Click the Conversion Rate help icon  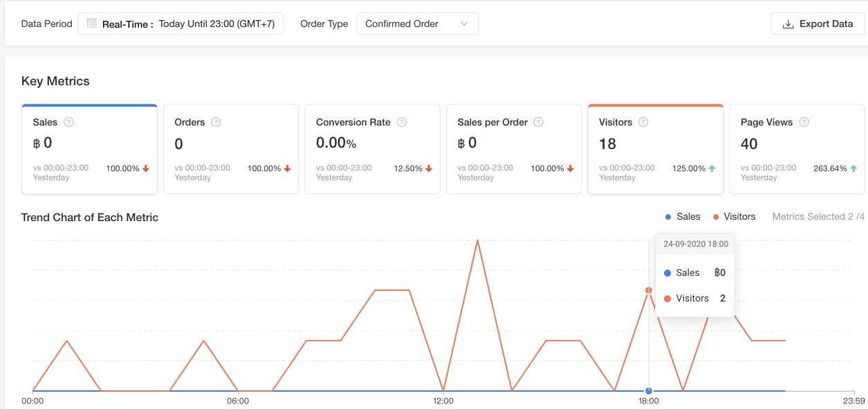[x=401, y=122]
